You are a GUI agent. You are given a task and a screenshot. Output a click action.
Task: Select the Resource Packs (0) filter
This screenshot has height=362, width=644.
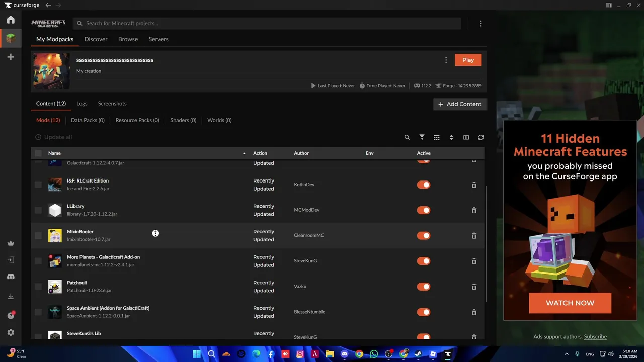tap(137, 120)
